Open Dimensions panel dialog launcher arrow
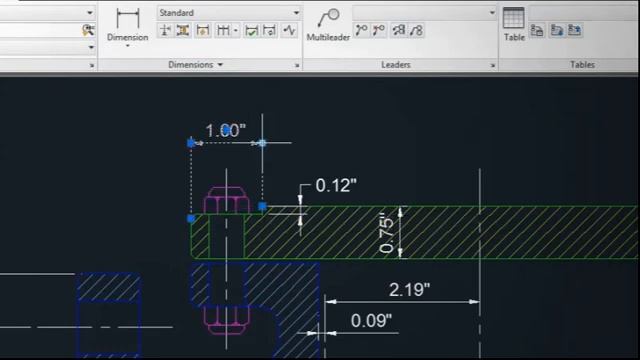Image resolution: width=640 pixels, height=360 pixels. point(297,65)
